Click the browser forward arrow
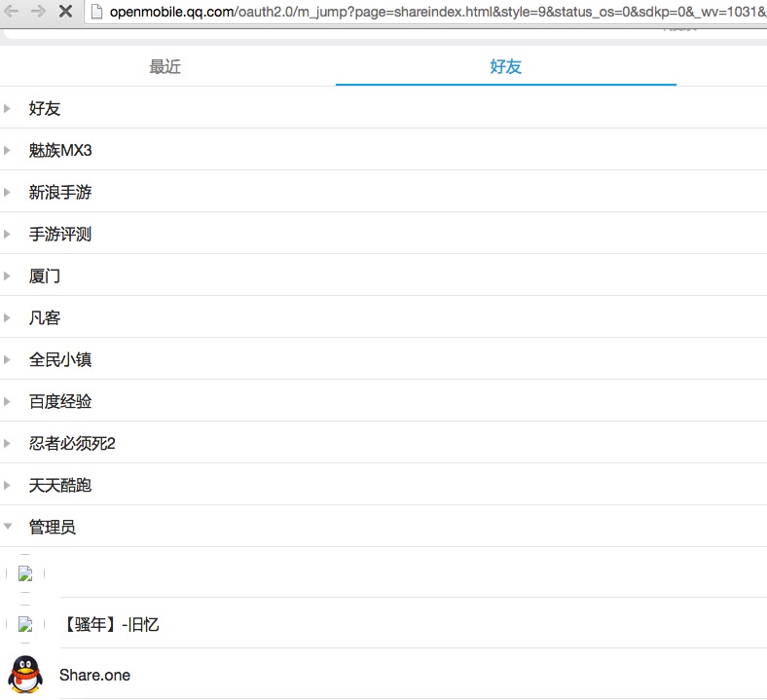The height and width of the screenshot is (700, 767). pos(38,11)
